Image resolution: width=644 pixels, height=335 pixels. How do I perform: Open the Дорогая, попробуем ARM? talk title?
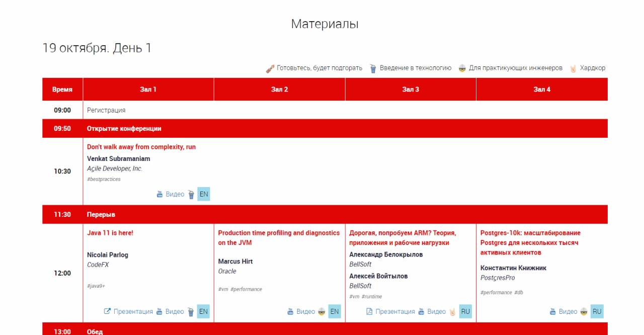403,238
